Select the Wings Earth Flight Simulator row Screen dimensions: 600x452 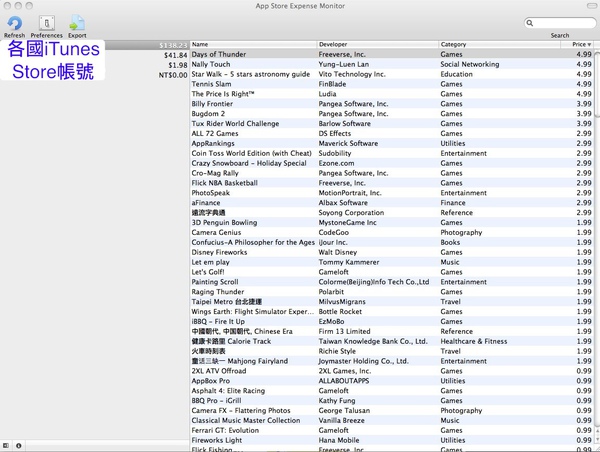(x=391, y=312)
